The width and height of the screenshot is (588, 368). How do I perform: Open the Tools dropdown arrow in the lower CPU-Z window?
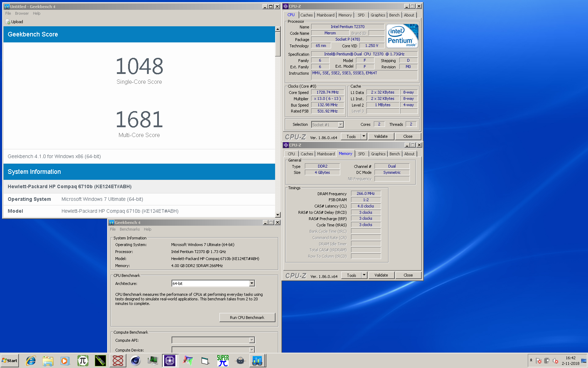(x=364, y=275)
